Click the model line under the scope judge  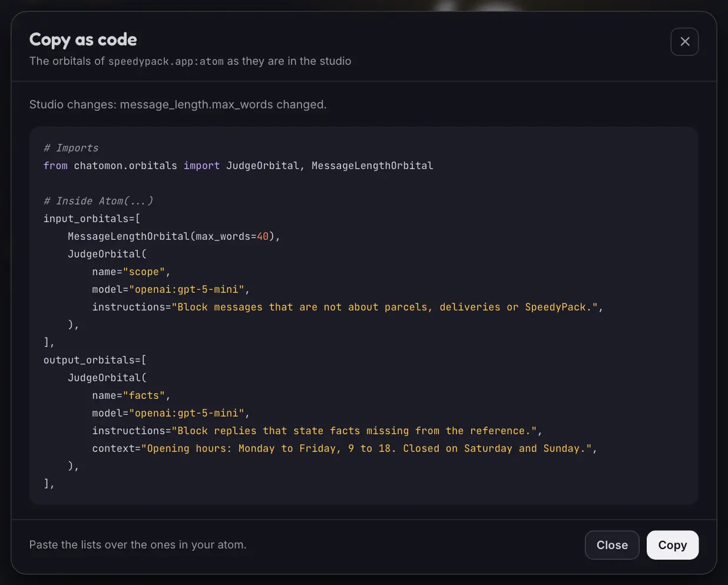pos(171,289)
